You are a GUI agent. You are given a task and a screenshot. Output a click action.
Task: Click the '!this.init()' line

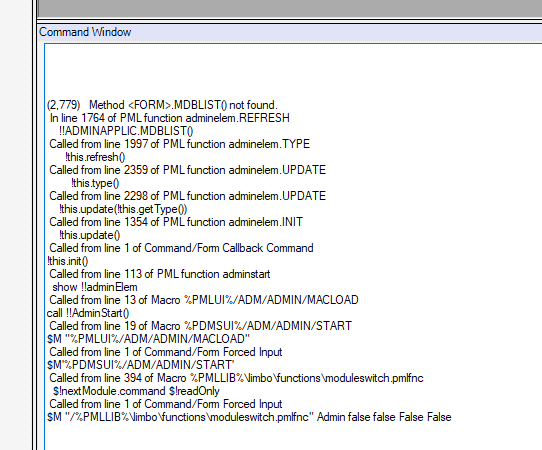pyautogui.click(x=67, y=261)
